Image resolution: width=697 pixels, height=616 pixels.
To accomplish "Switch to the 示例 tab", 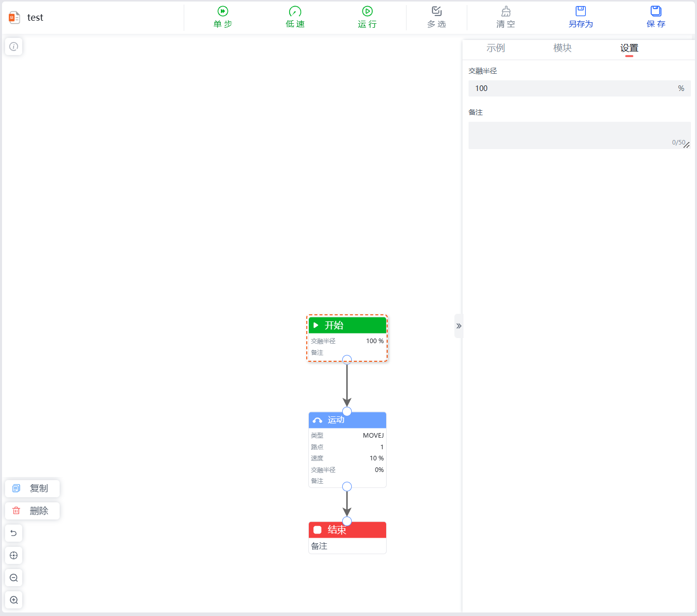I will pyautogui.click(x=495, y=48).
